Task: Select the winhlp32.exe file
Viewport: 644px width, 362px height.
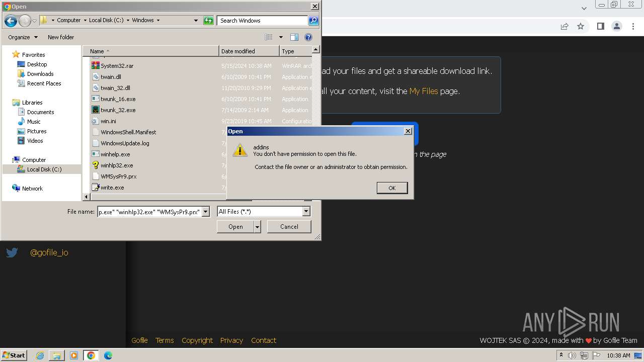Action: (x=117, y=165)
